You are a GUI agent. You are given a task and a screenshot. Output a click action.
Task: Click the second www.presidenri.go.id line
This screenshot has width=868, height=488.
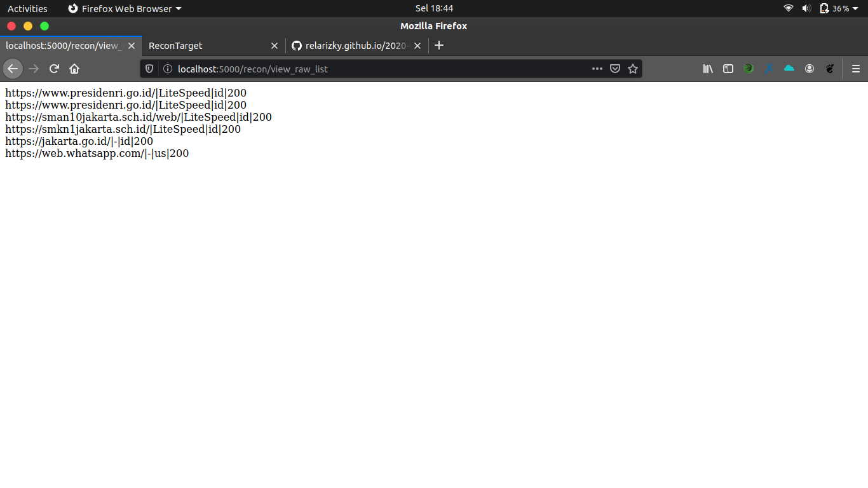pyautogui.click(x=126, y=105)
